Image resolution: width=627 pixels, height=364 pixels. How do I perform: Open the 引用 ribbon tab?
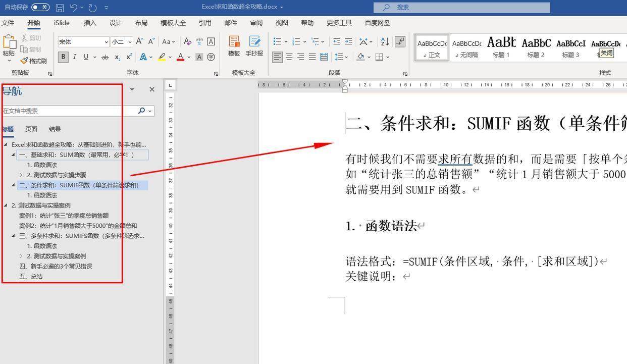pyautogui.click(x=205, y=23)
